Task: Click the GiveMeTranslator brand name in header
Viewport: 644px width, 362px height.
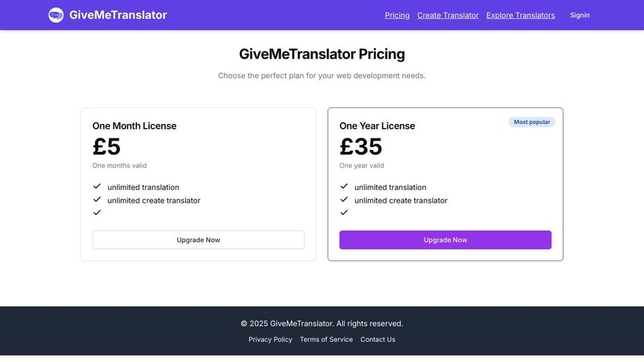Action: [118, 15]
